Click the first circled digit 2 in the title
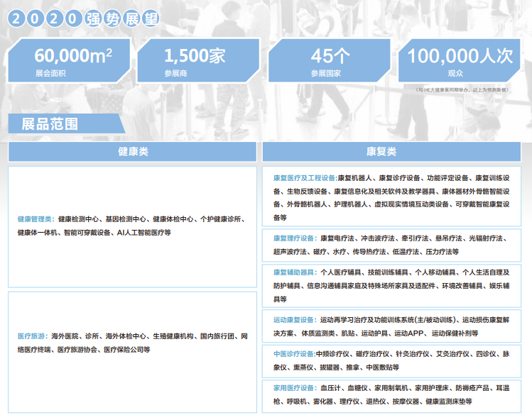Viewport: 532px width, 420px height. coord(16,18)
